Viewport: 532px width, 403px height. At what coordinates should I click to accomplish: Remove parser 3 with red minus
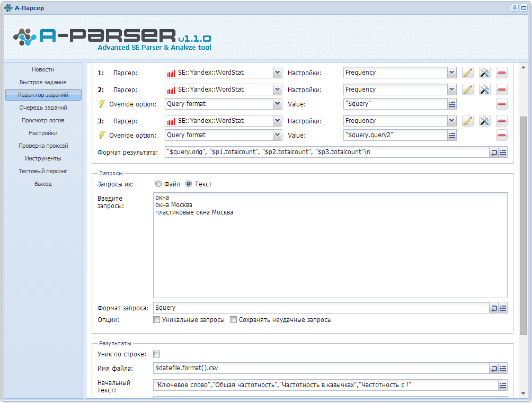[x=501, y=121]
